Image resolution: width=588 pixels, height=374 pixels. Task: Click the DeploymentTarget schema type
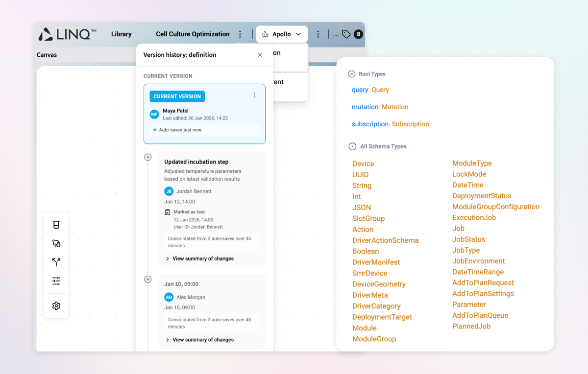pyautogui.click(x=382, y=317)
